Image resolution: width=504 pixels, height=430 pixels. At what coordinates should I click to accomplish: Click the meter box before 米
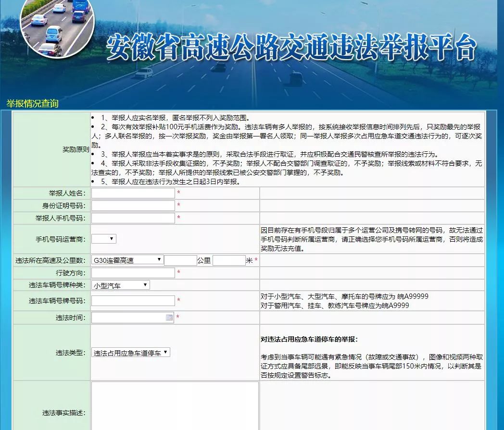coord(229,260)
